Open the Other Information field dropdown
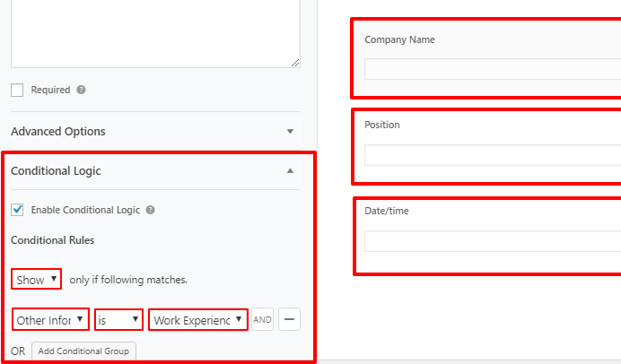 click(x=51, y=319)
